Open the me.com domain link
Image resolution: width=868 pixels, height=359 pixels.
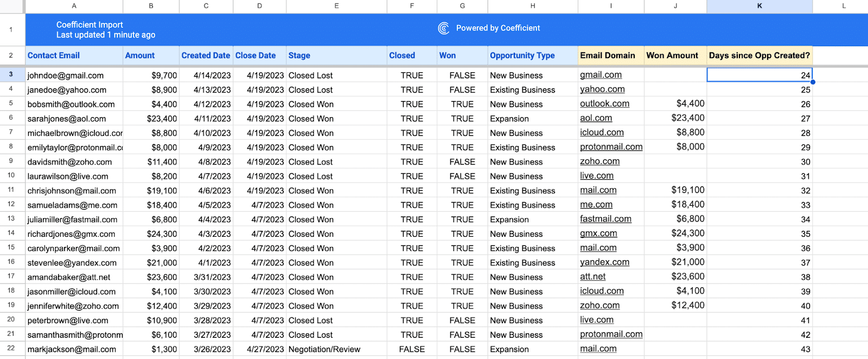(596, 205)
